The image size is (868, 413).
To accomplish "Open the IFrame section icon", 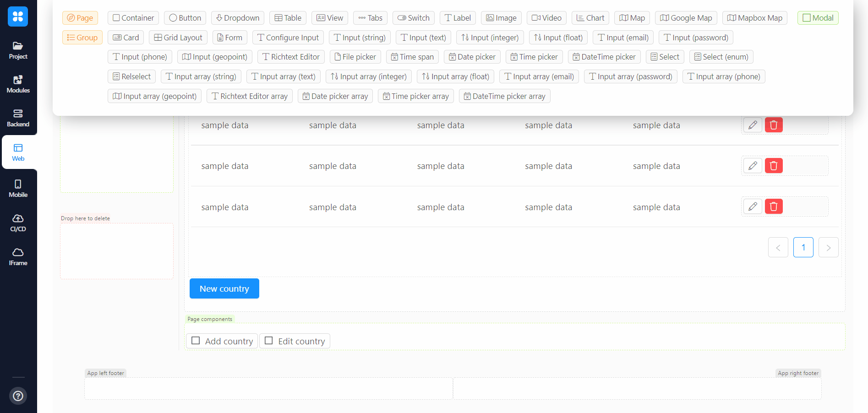I will coord(18,256).
